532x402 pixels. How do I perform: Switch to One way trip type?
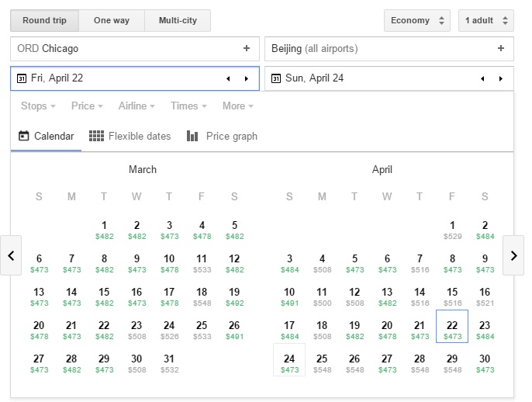tap(112, 20)
